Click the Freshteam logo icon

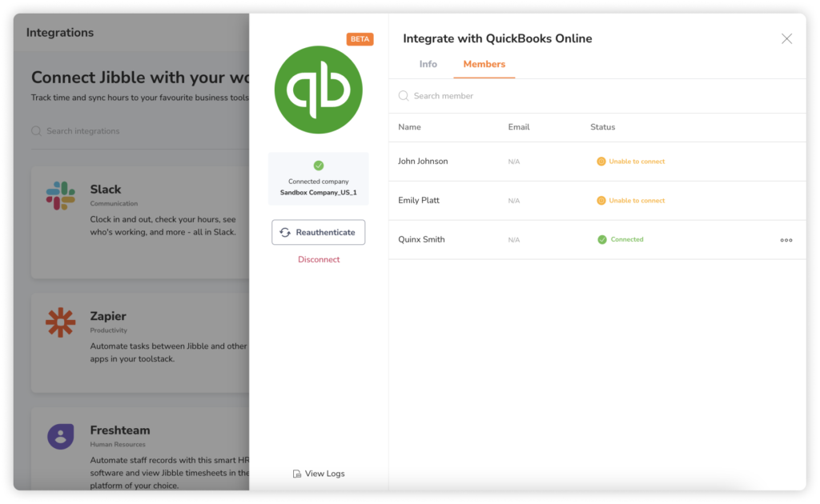pyautogui.click(x=60, y=436)
